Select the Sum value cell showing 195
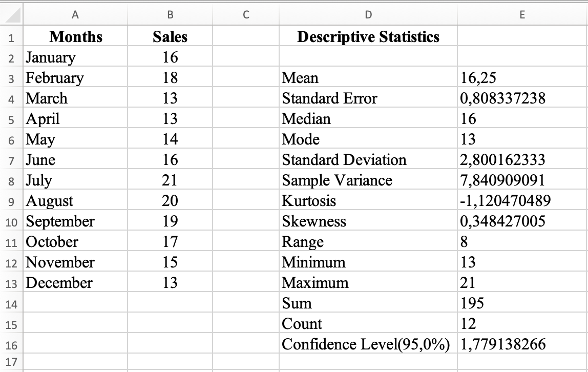 pos(522,303)
